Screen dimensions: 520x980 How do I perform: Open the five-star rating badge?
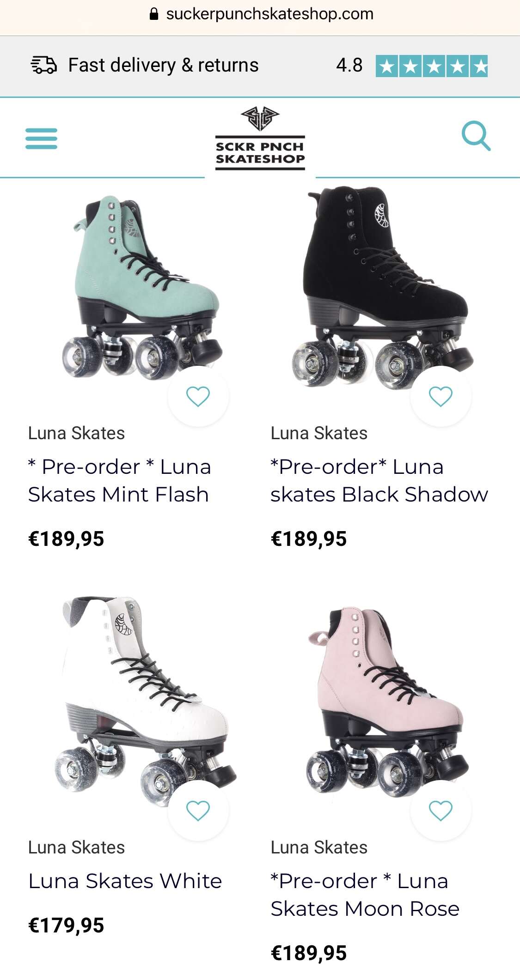[431, 66]
